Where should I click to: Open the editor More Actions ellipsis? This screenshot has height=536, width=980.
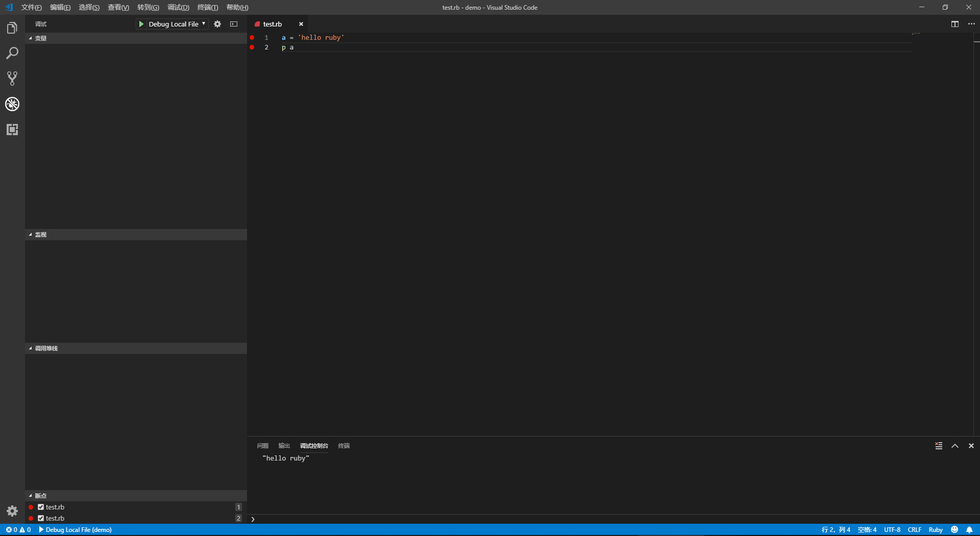click(x=971, y=24)
